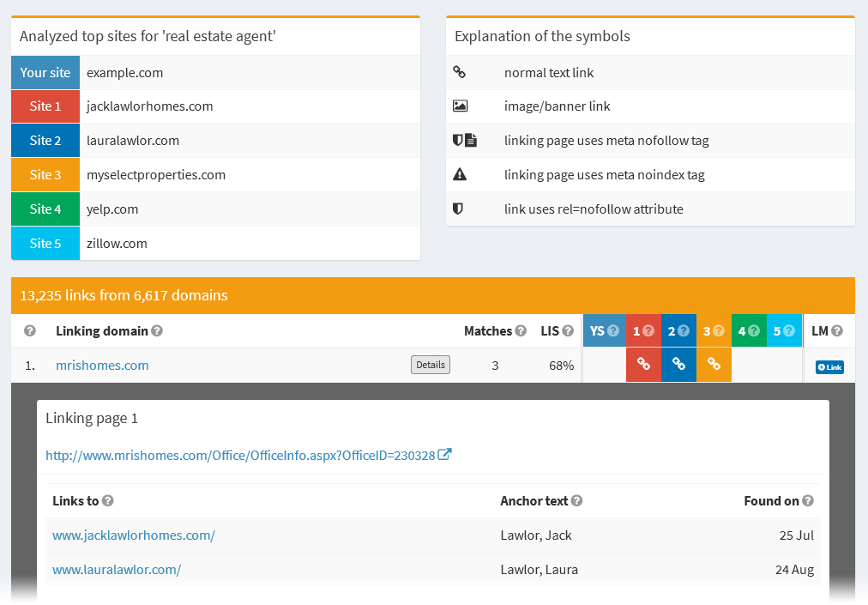The height and width of the screenshot is (605, 868).
Task: Open Details for mrishomes.com
Action: point(430,364)
